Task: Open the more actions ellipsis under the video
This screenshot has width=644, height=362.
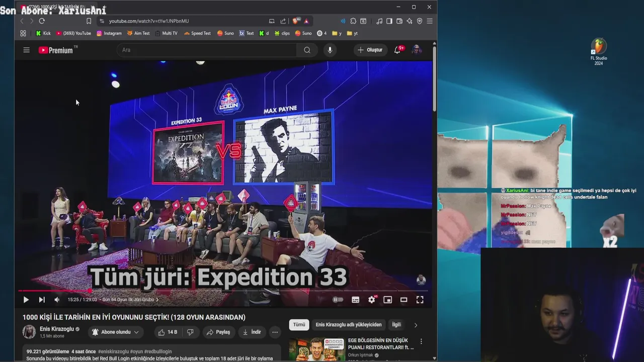Action: [x=275, y=332]
